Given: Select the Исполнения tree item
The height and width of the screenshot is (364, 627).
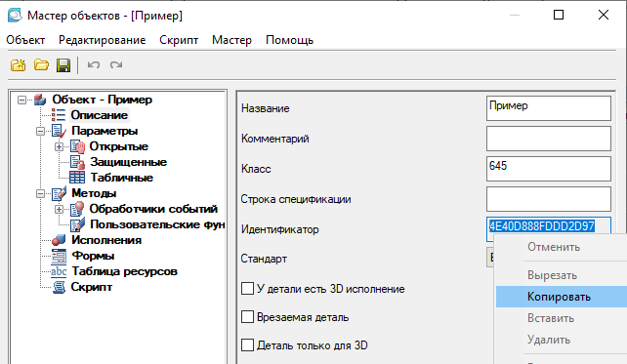Looking at the screenshot, I should [x=106, y=240].
